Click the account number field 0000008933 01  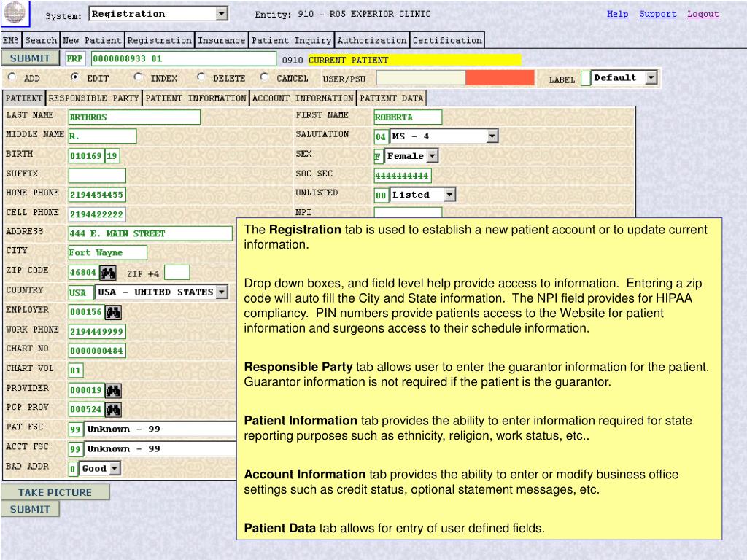[183, 58]
